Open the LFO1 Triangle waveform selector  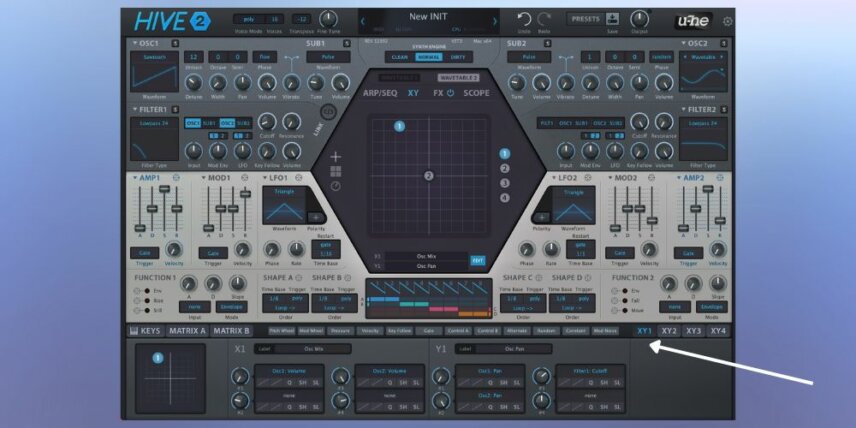284,192
